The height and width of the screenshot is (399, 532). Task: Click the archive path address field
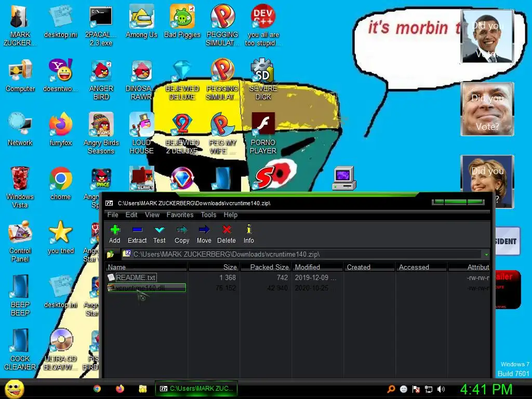(x=302, y=254)
